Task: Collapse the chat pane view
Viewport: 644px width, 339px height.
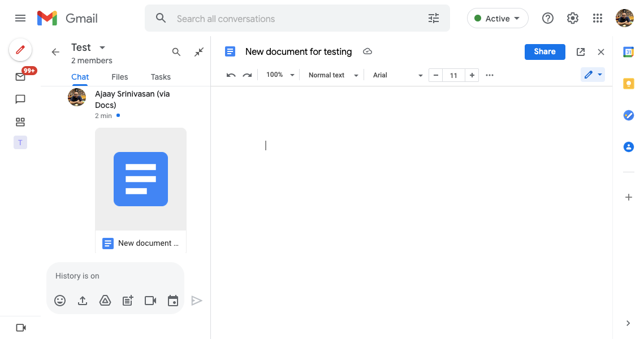Action: pos(199,52)
